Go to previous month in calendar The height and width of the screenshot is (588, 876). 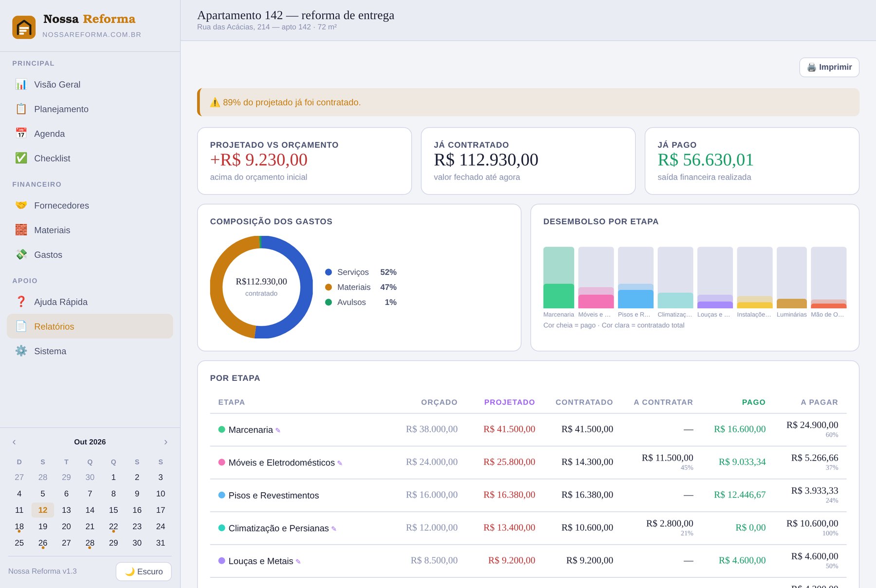point(14,442)
